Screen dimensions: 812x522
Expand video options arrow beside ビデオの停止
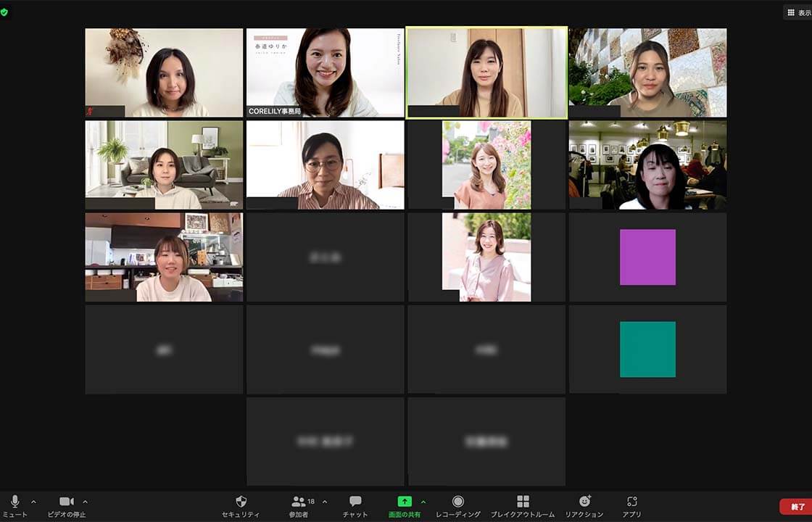point(85,502)
